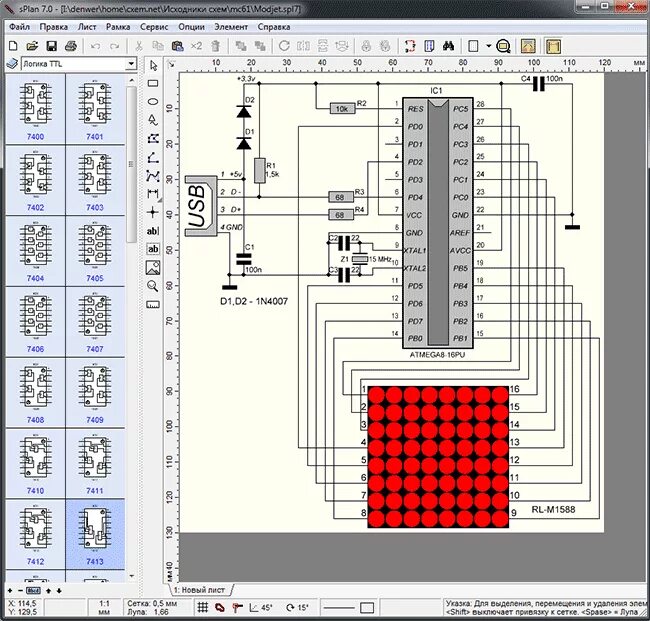The image size is (650, 621).
Task: Switch to the '1: Новый лист' sheet tab
Action: [x=199, y=589]
